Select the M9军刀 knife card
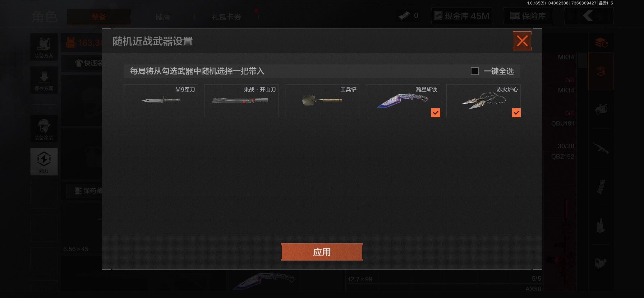 (x=161, y=101)
